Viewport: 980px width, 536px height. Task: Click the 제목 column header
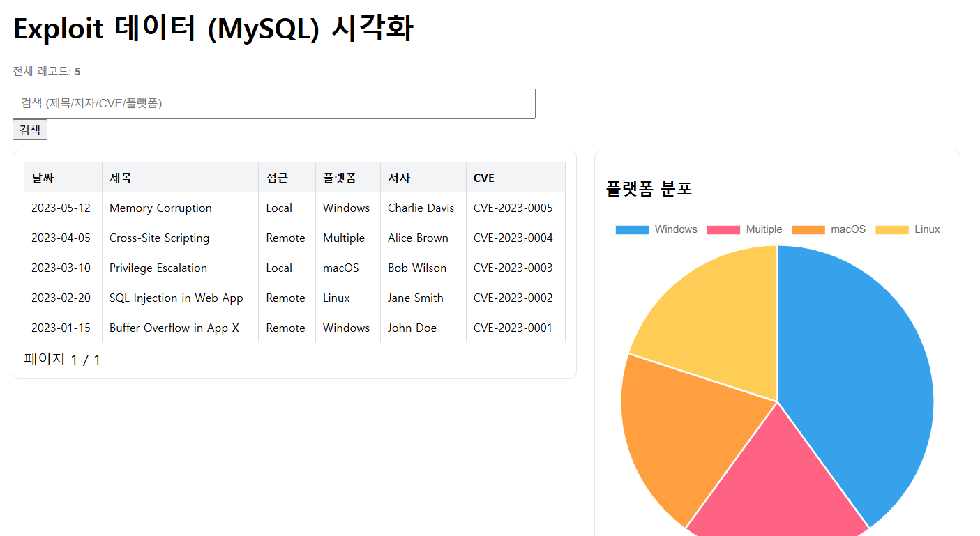[120, 178]
